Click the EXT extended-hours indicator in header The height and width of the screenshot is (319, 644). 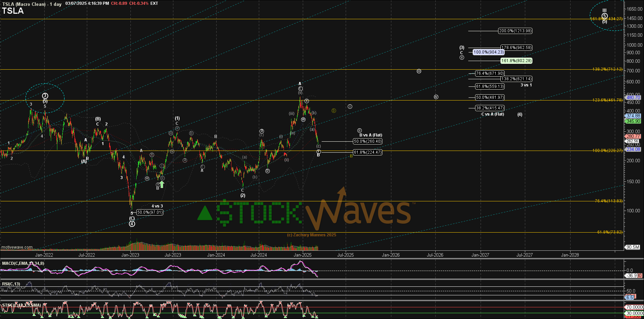point(154,3)
